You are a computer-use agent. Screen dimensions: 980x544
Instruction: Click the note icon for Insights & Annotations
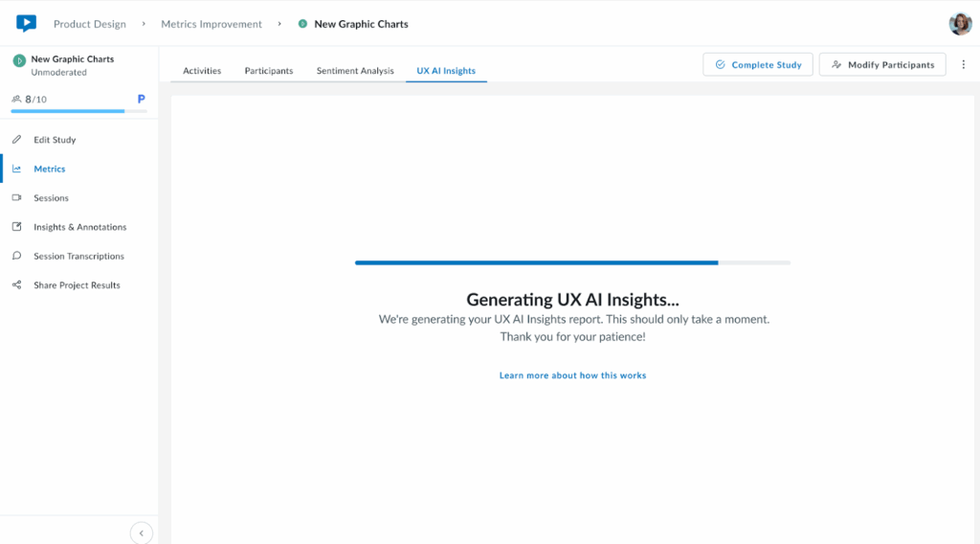(17, 226)
